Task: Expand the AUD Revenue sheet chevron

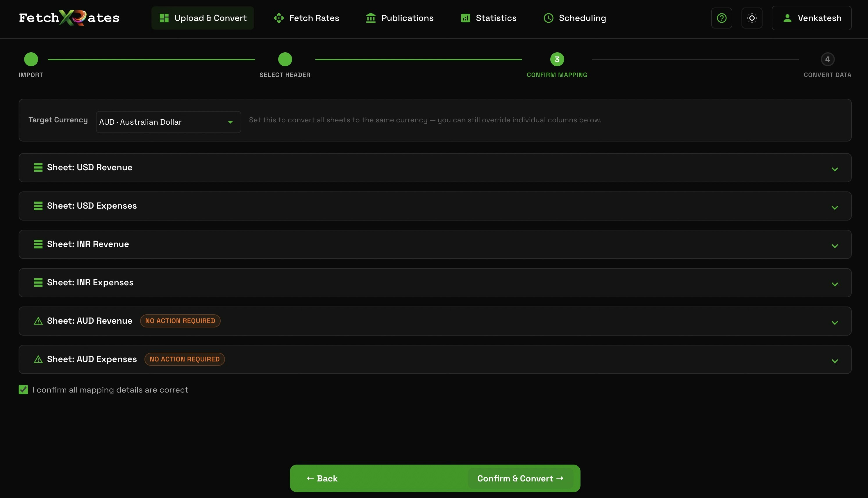Action: tap(835, 323)
